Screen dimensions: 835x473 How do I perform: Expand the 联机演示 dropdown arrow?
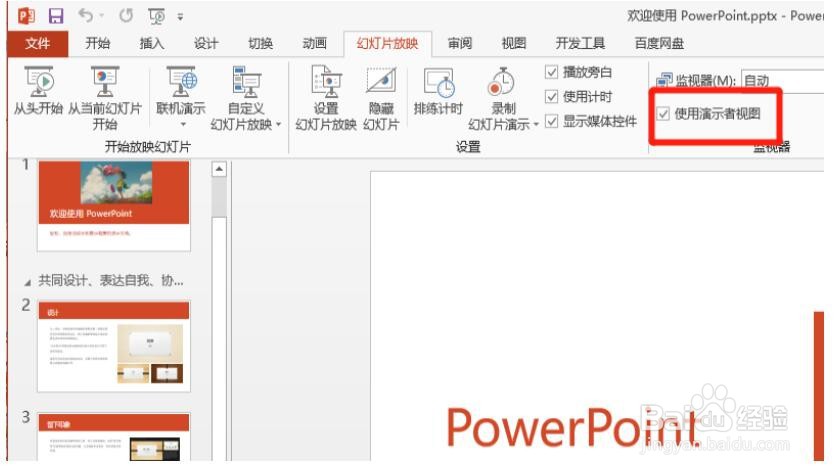[x=183, y=125]
